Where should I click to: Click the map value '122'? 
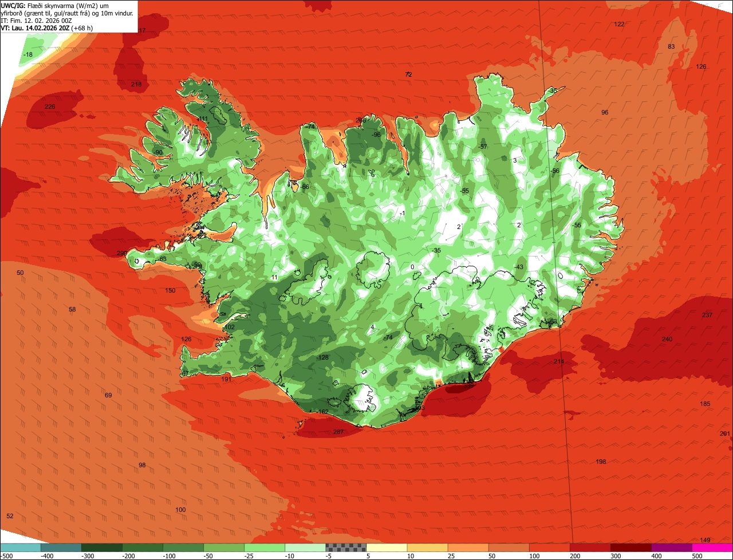coord(619,24)
